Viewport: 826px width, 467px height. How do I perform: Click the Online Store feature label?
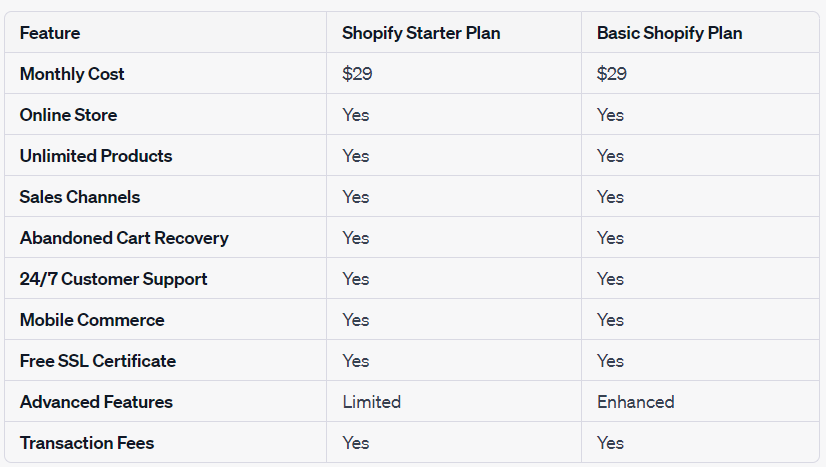coord(68,115)
